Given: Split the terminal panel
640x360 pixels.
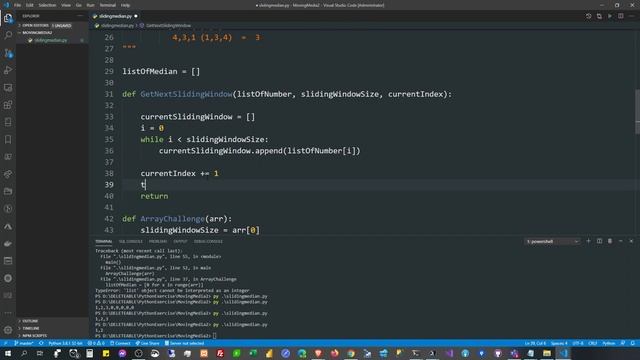Looking at the screenshot, I should point(599,241).
